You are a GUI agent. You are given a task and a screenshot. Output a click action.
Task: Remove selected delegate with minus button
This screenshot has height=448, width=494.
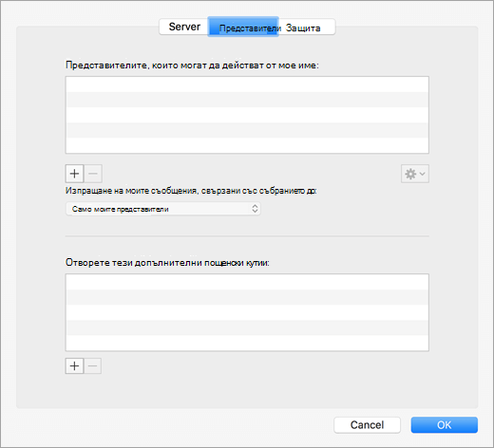coord(93,174)
